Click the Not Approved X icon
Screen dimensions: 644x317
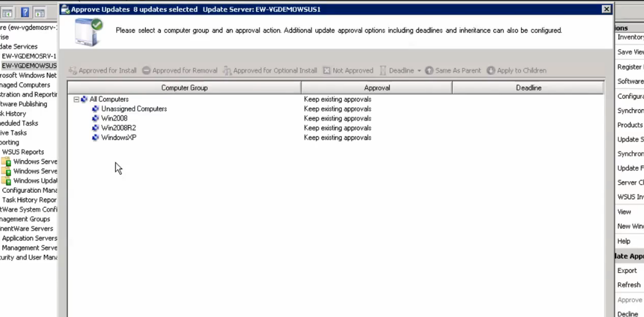[326, 70]
